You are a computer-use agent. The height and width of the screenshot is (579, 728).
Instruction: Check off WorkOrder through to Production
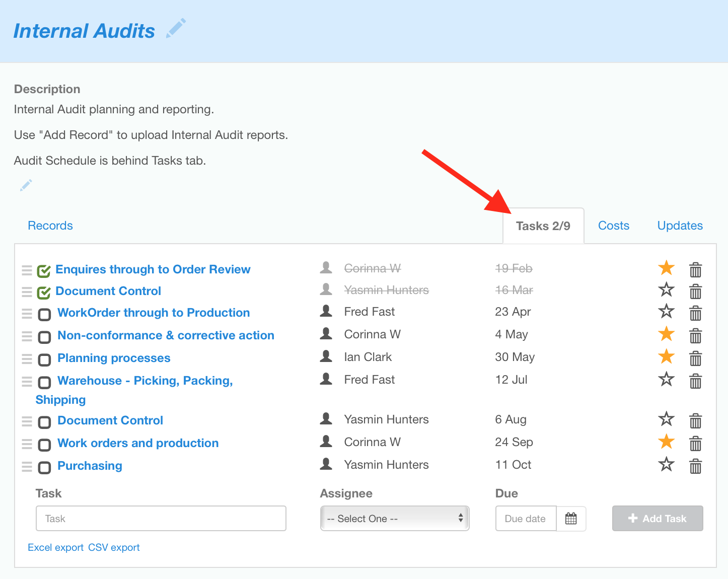(x=44, y=315)
